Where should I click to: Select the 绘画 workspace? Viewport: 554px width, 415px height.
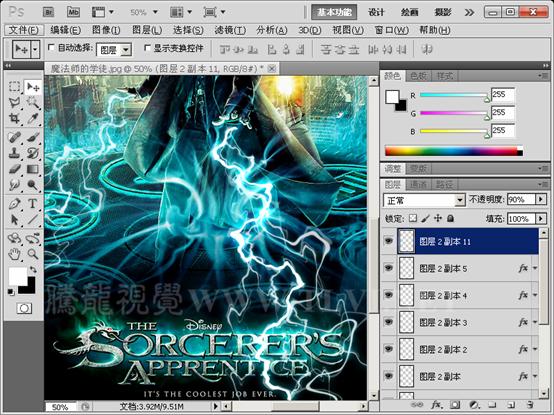[409, 12]
